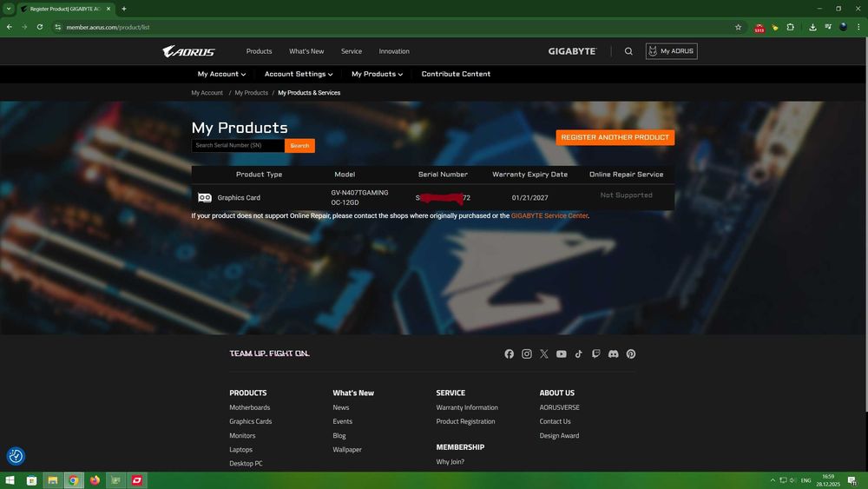Open Service menu in header

352,51
